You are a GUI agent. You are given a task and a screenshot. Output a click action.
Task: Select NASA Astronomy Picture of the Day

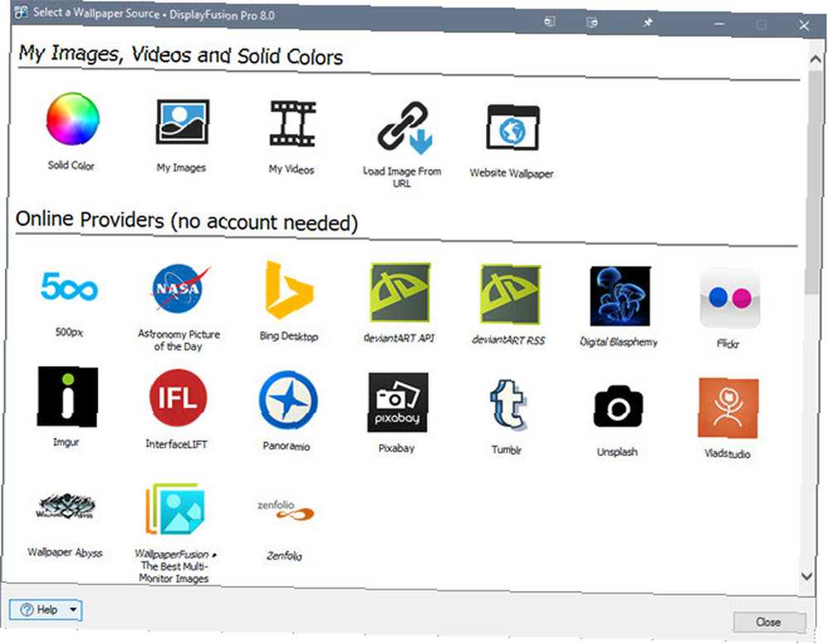179,289
